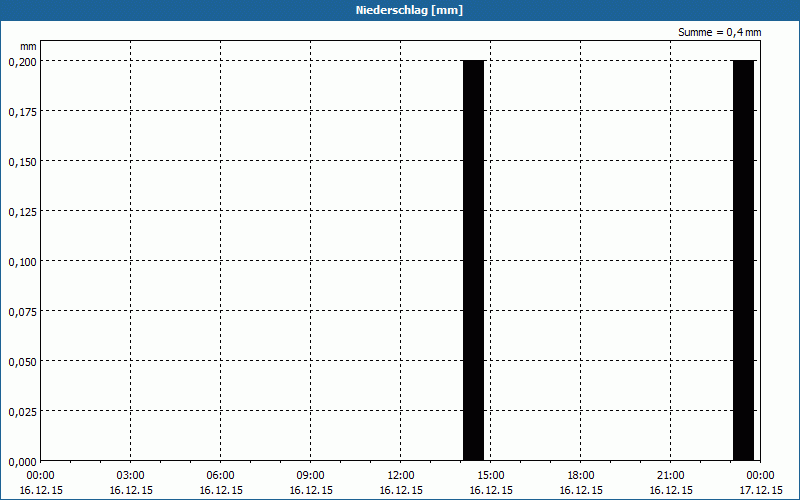This screenshot has height=500, width=800.
Task: Click the 0,075 y-axis value
Action: [x=22, y=312]
